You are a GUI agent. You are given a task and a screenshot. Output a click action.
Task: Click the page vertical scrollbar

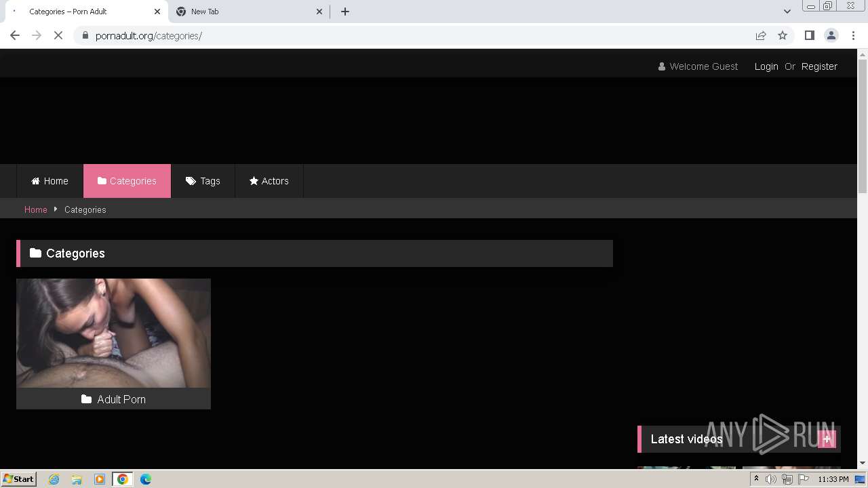coord(863,125)
